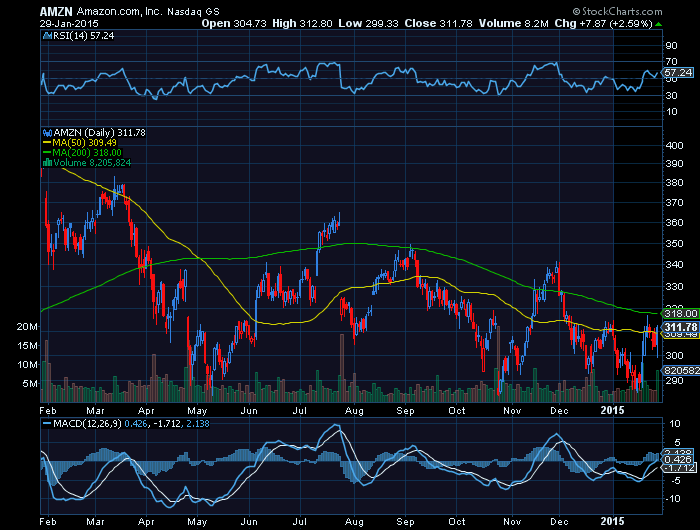Click the 5M volume axis label

pos(30,384)
